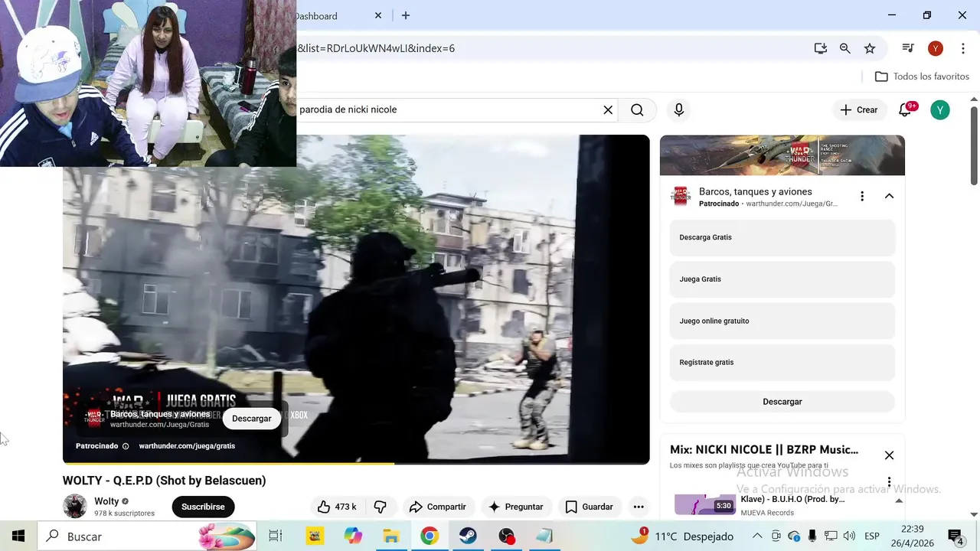980x551 pixels.
Task: Open the weather widget 11°C Despejado
Action: click(x=683, y=536)
